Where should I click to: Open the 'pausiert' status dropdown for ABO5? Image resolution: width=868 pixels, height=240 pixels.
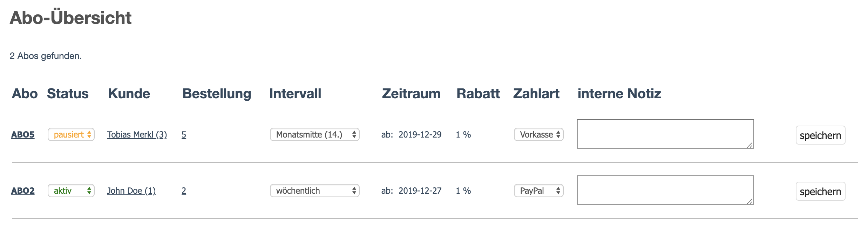pyautogui.click(x=71, y=135)
